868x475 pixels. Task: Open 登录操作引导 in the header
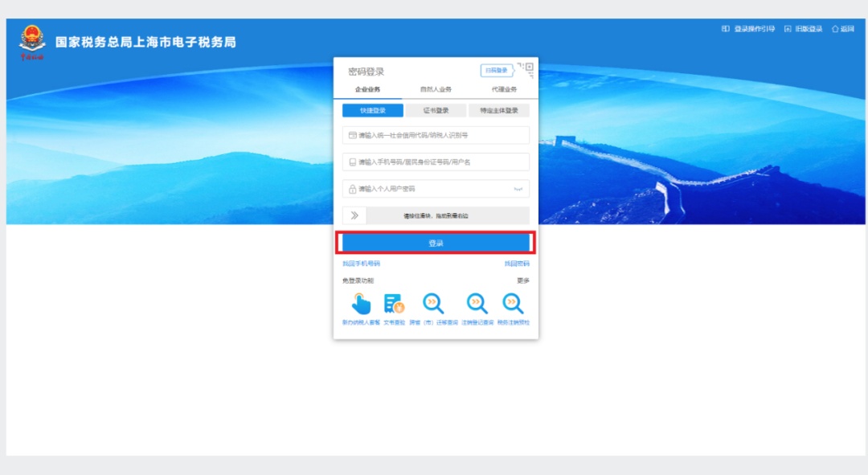point(748,29)
